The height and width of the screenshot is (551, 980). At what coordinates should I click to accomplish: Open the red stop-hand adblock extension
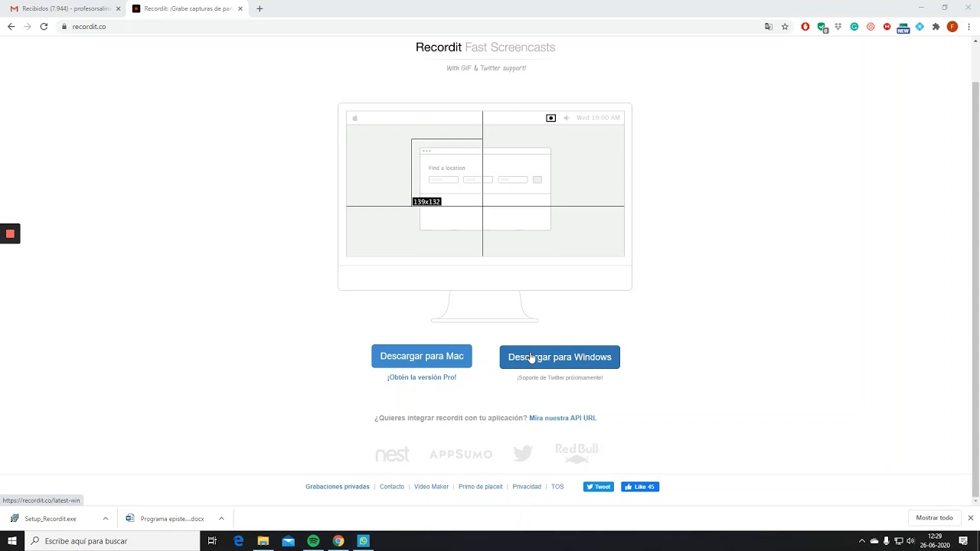tap(805, 27)
